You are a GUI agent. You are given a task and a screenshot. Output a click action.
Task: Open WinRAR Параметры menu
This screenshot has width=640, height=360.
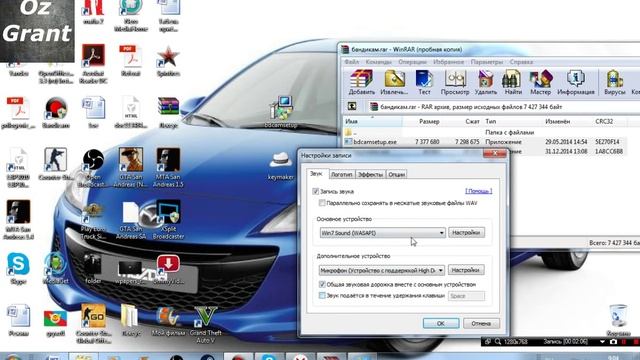487,62
